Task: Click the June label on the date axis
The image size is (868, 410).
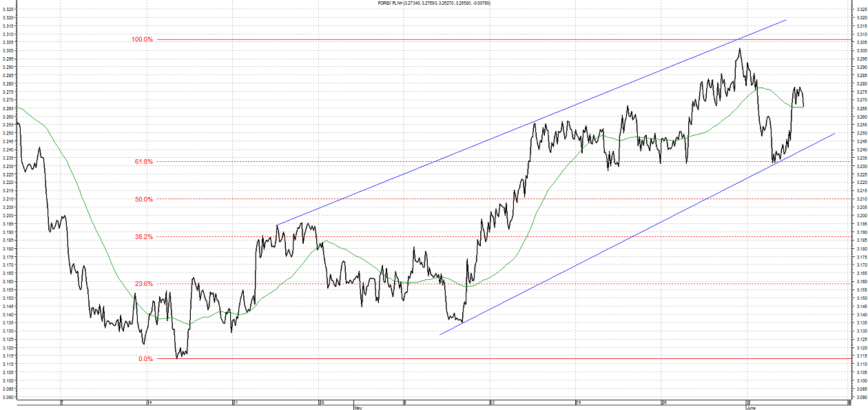Action: click(750, 408)
